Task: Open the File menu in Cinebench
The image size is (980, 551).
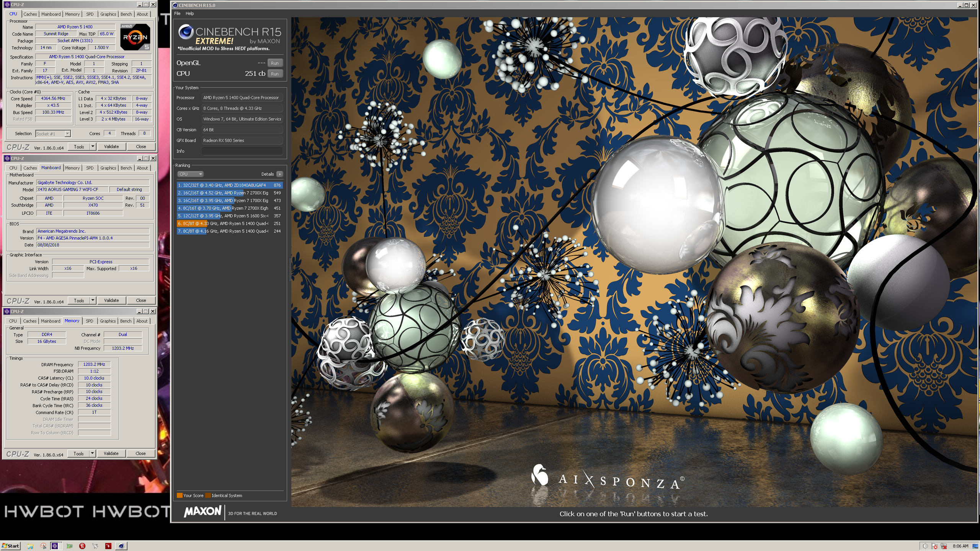Action: (177, 13)
